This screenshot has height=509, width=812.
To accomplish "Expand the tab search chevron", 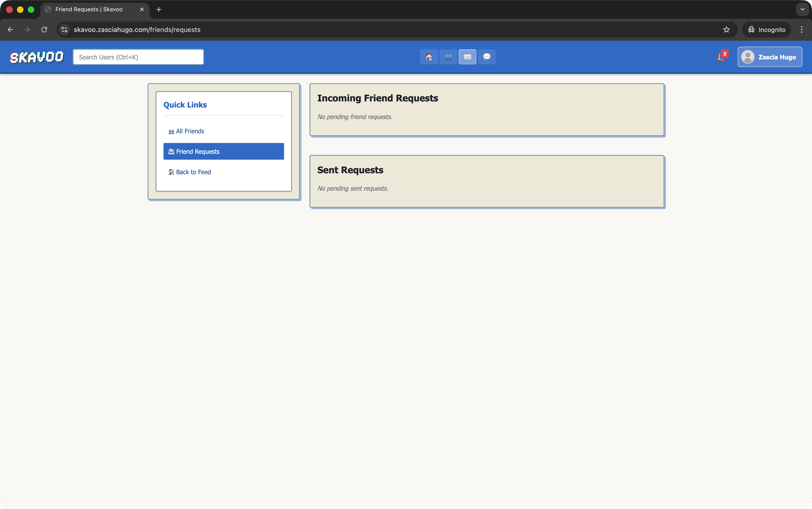I will (802, 9).
